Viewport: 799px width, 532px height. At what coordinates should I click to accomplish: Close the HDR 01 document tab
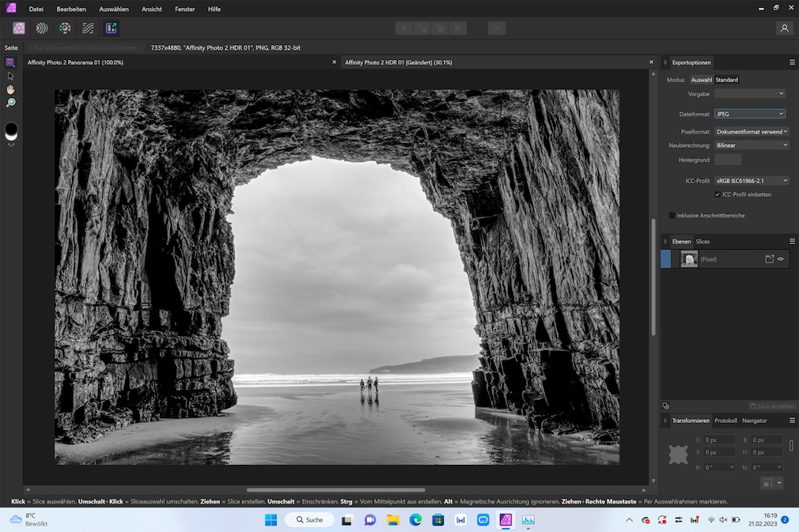(651, 62)
